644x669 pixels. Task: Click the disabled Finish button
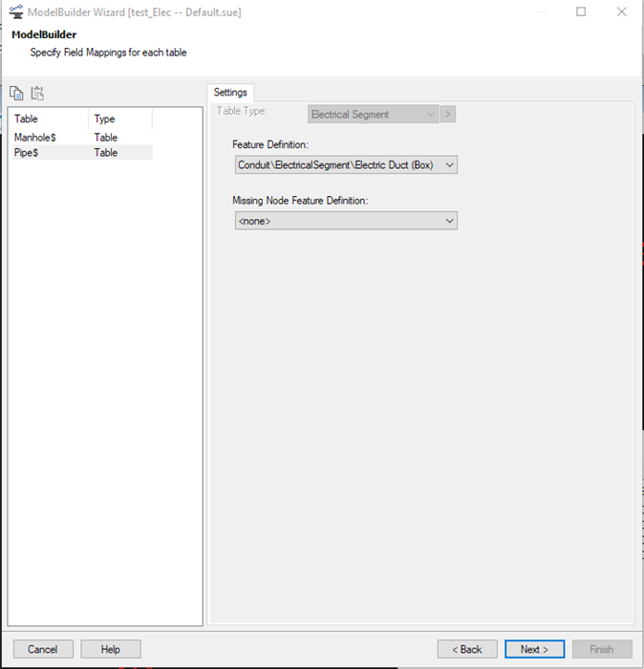click(x=601, y=649)
